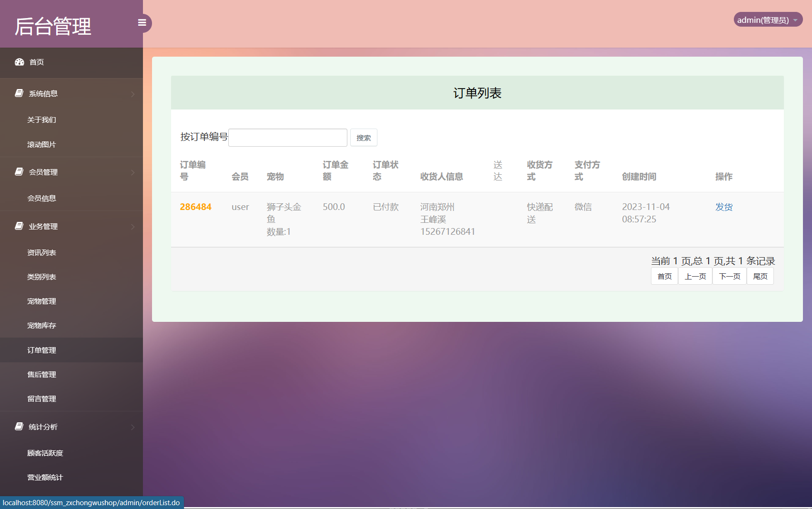Viewport: 812px width, 509px height.
Task: Click the 系统信息 book icon
Action: (18, 92)
